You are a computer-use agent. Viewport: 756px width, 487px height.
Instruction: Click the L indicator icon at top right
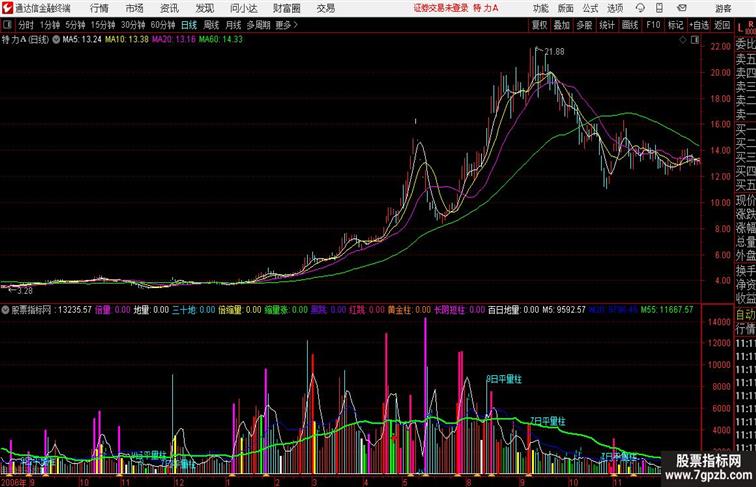pos(741,28)
